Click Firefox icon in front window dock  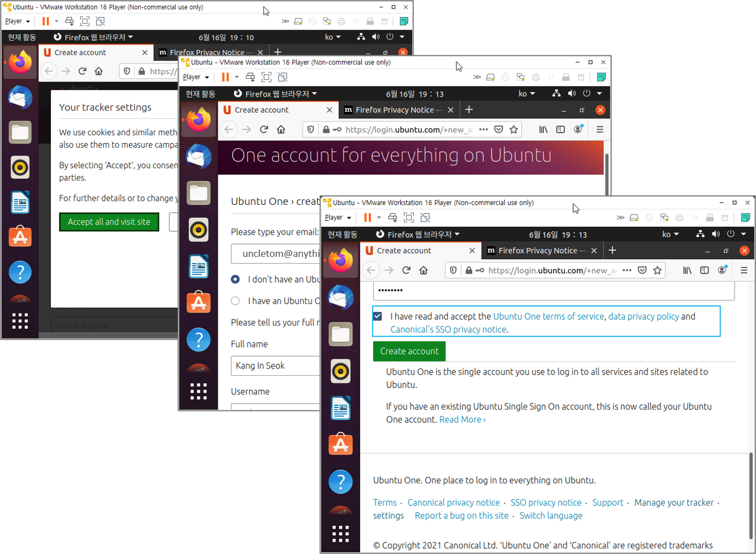coord(340,260)
